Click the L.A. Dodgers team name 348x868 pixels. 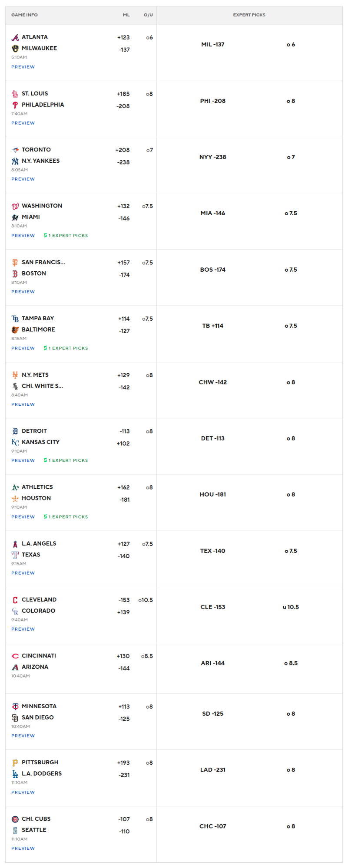point(42,774)
